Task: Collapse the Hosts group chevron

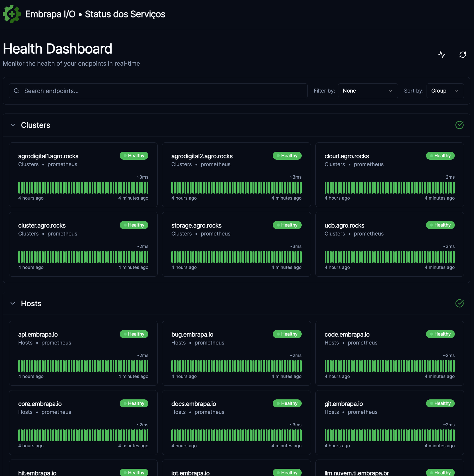Action: click(13, 303)
